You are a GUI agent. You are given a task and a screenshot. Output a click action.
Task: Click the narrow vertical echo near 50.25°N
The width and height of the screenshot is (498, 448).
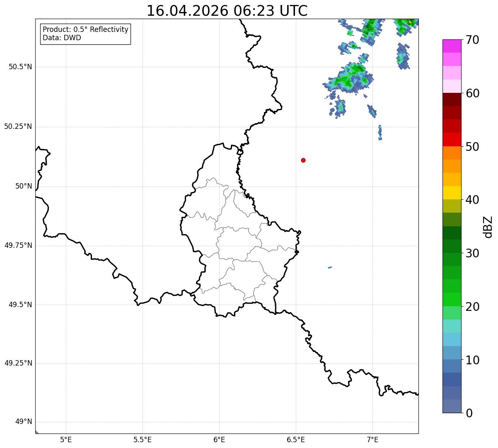(380, 133)
